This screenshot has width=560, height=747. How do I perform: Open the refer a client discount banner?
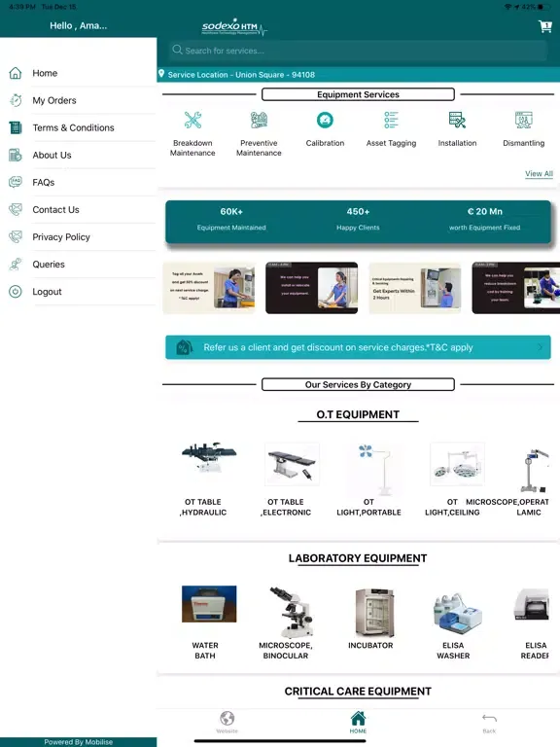pos(358,347)
